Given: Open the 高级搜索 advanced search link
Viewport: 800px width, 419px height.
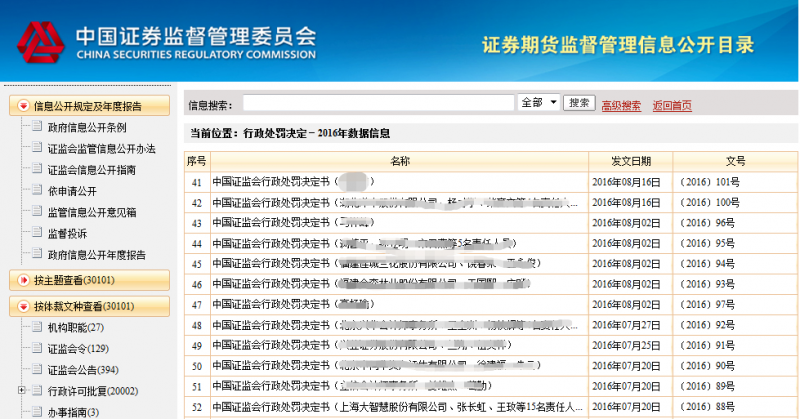Looking at the screenshot, I should [621, 106].
